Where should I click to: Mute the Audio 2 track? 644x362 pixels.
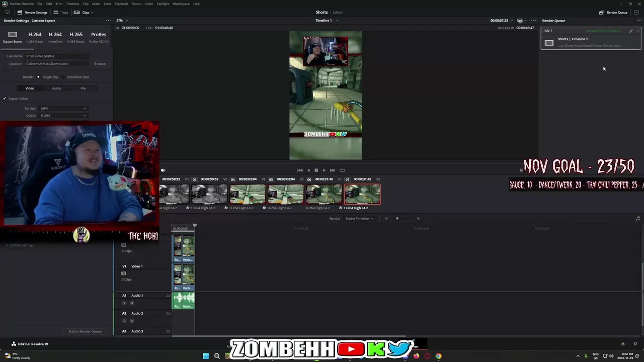tap(132, 320)
